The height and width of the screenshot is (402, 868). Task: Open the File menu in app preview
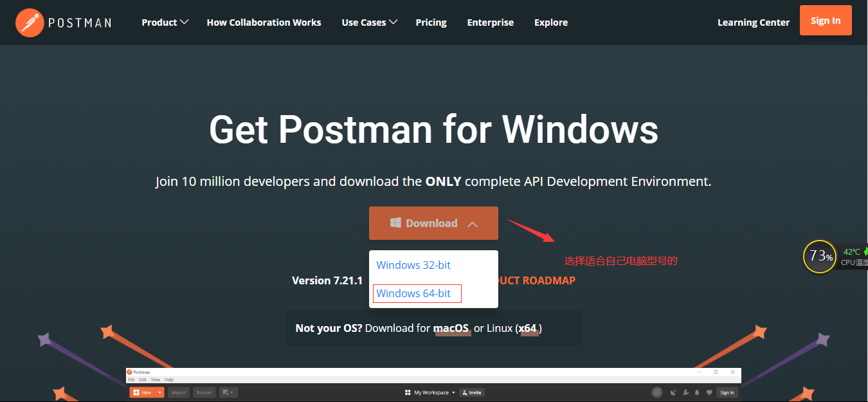(131, 379)
